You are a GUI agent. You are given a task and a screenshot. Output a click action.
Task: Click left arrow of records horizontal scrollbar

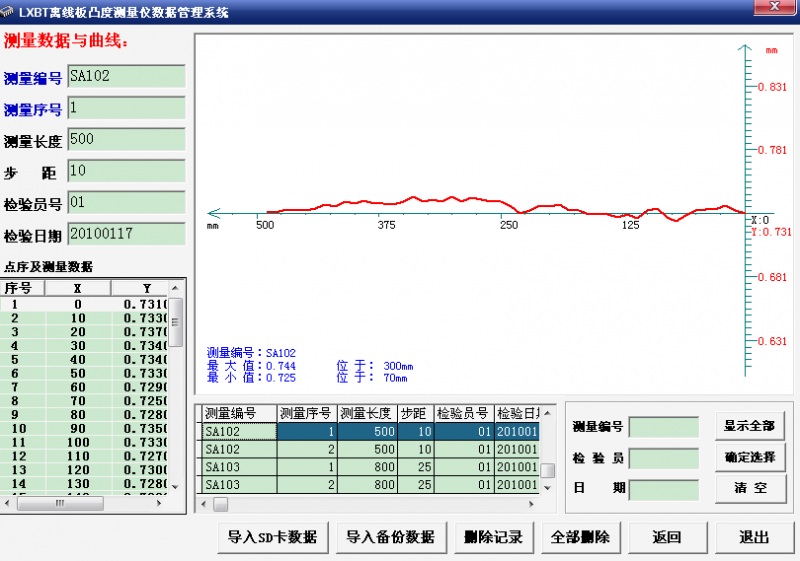(204, 504)
